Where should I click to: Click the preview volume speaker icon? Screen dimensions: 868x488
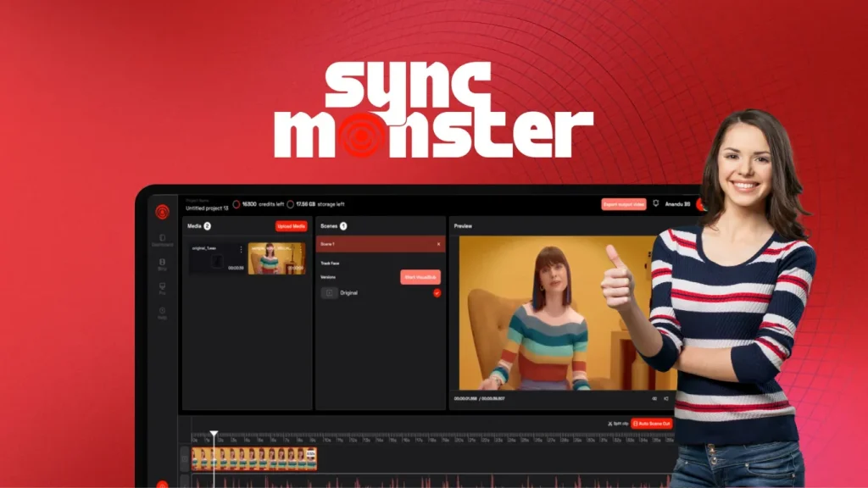click(x=666, y=398)
